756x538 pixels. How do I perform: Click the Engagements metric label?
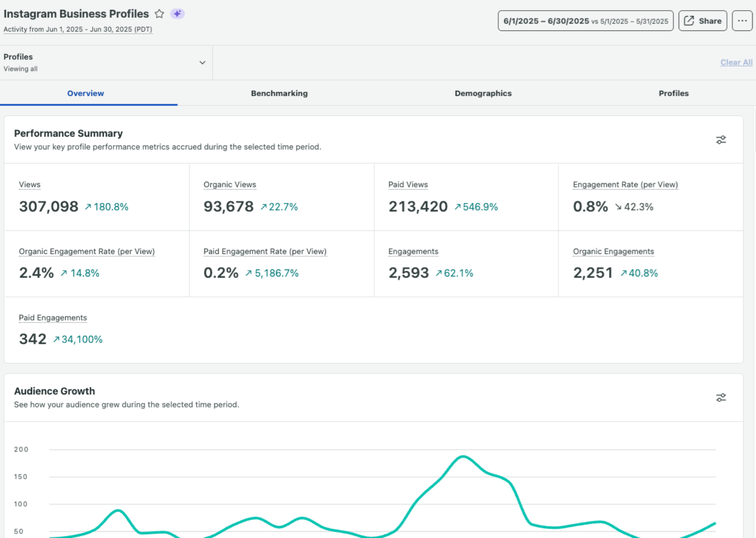pyautogui.click(x=413, y=251)
